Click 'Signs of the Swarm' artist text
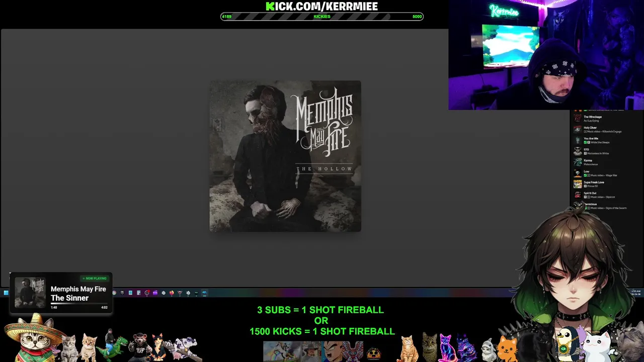The image size is (644, 362). [616, 208]
